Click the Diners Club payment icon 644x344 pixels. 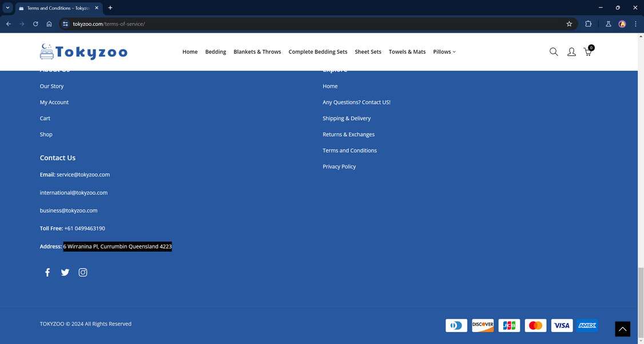tap(456, 326)
